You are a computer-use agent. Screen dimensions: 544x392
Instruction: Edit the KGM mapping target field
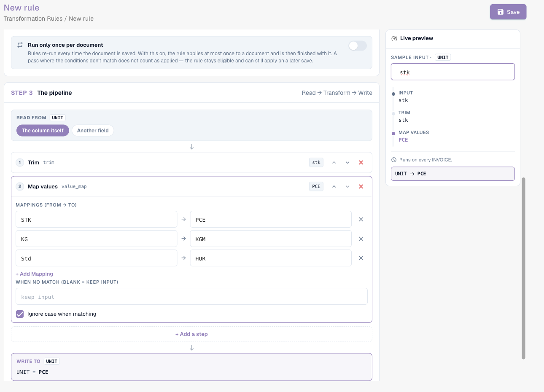[271, 239]
